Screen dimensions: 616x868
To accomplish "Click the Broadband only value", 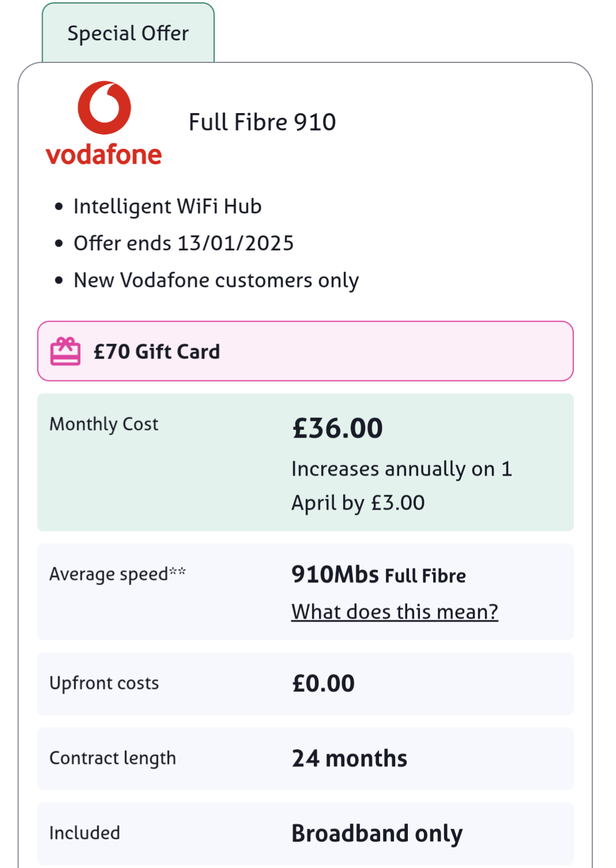I will click(377, 833).
